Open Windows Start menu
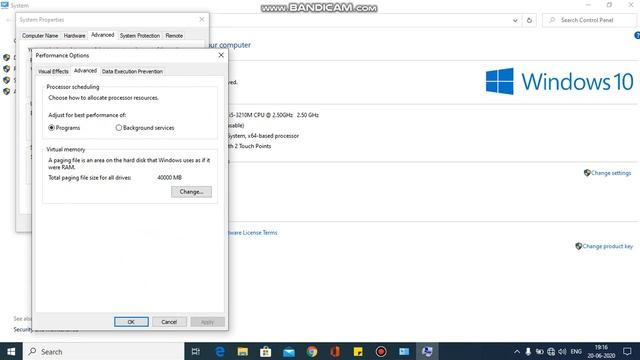Screen dimensions: 640x360 11,351
